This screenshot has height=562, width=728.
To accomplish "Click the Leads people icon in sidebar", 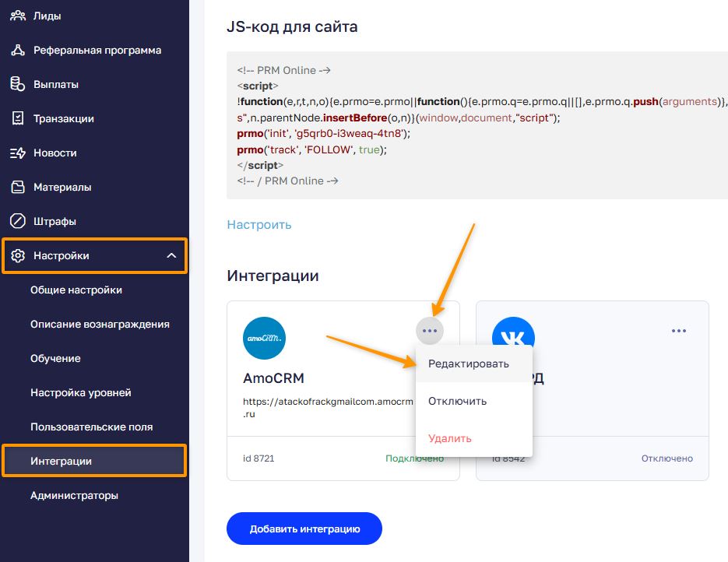I will 17,16.
